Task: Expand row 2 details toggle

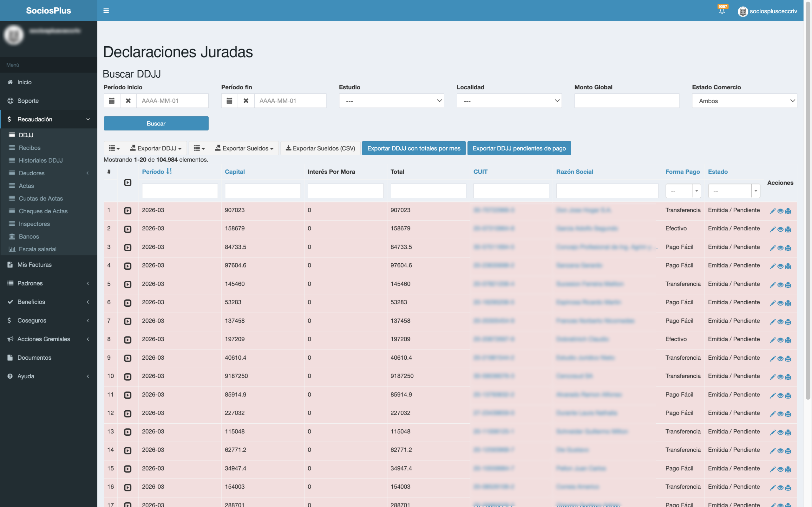Action: 128,229
